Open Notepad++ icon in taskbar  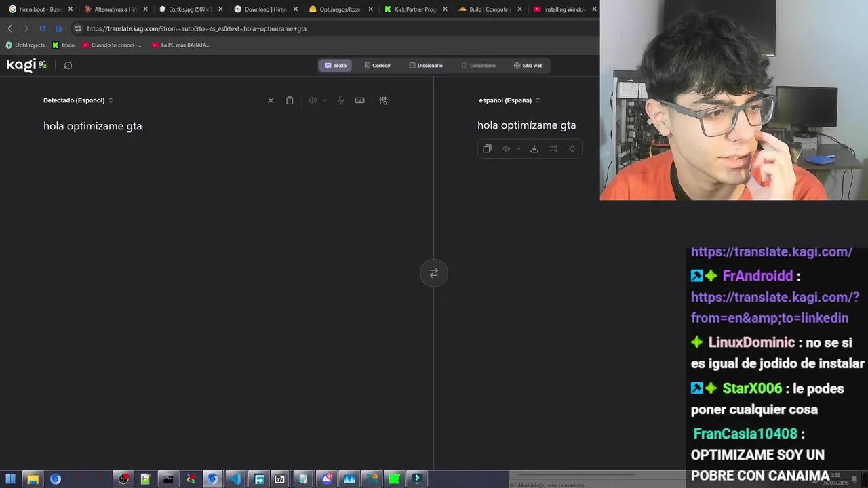(x=145, y=479)
